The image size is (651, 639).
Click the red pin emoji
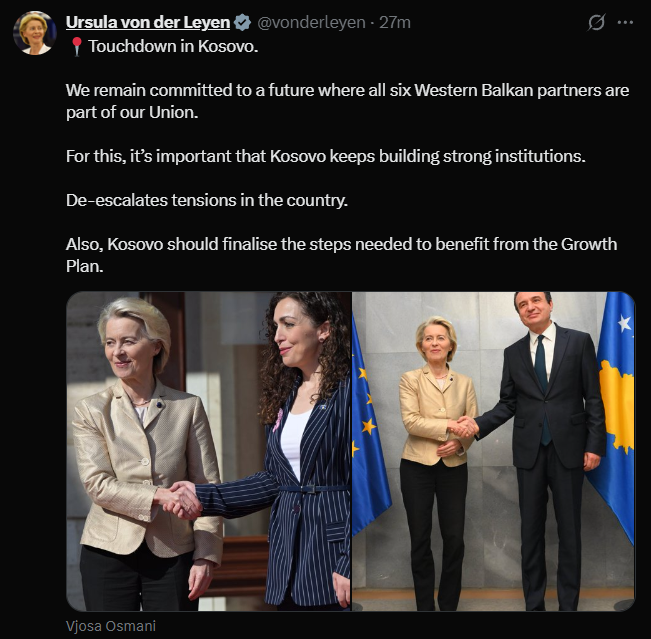(x=76, y=47)
